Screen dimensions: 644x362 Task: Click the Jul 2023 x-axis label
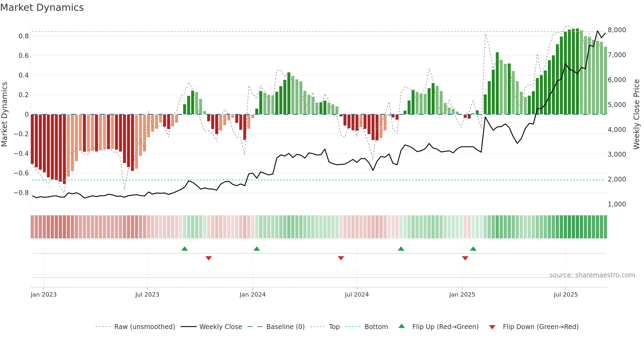pyautogui.click(x=147, y=294)
